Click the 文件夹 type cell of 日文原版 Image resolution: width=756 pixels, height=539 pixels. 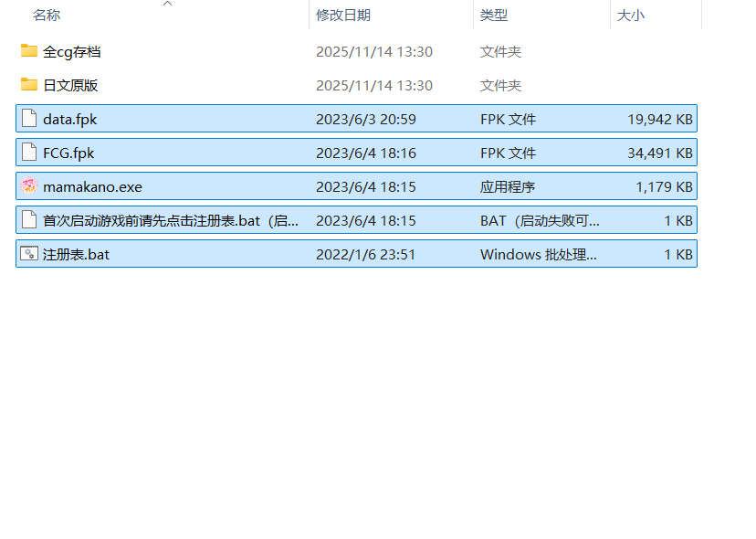pos(500,85)
